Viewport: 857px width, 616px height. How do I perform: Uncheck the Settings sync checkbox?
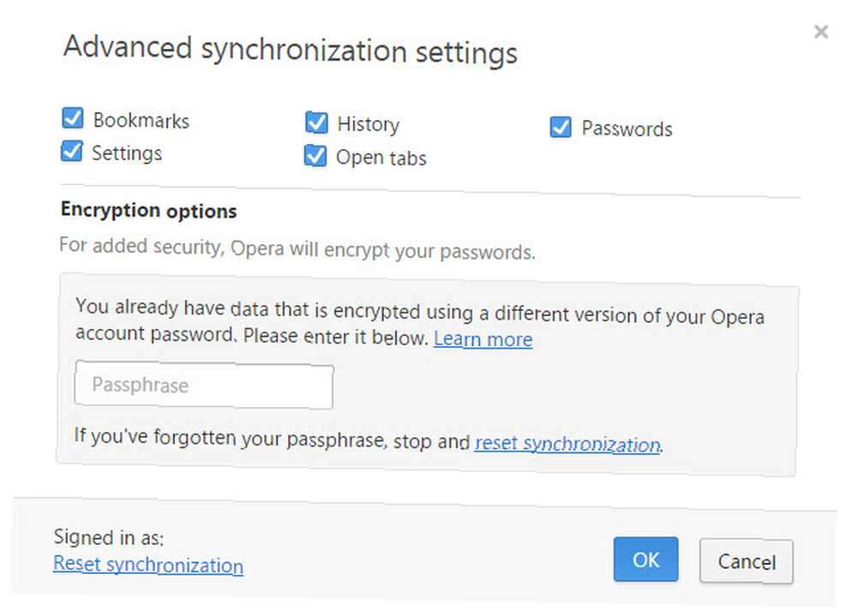coord(72,152)
